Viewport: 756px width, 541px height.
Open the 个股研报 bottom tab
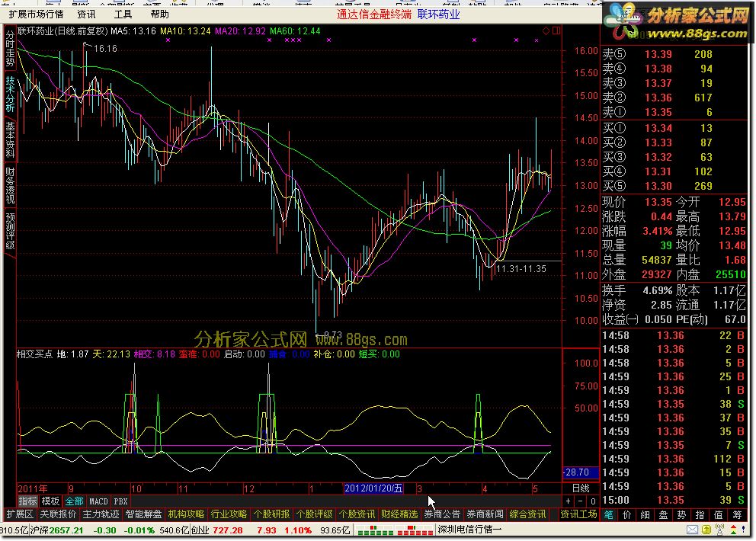click(x=271, y=514)
